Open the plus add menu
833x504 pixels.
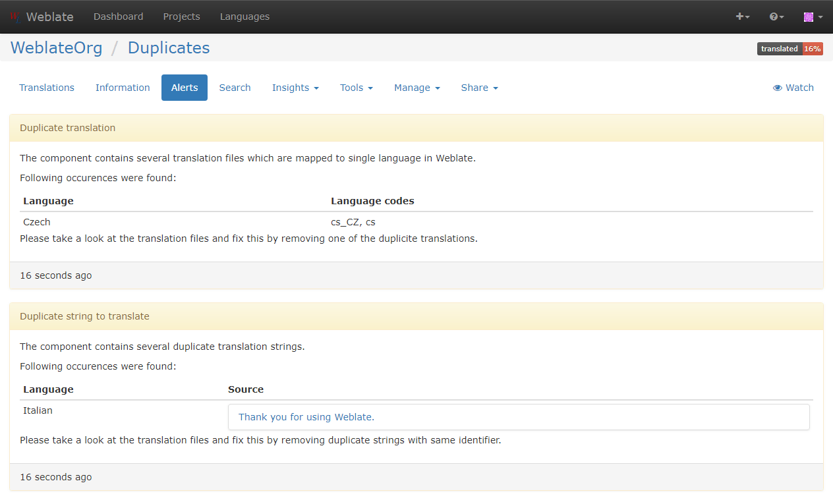(x=743, y=16)
